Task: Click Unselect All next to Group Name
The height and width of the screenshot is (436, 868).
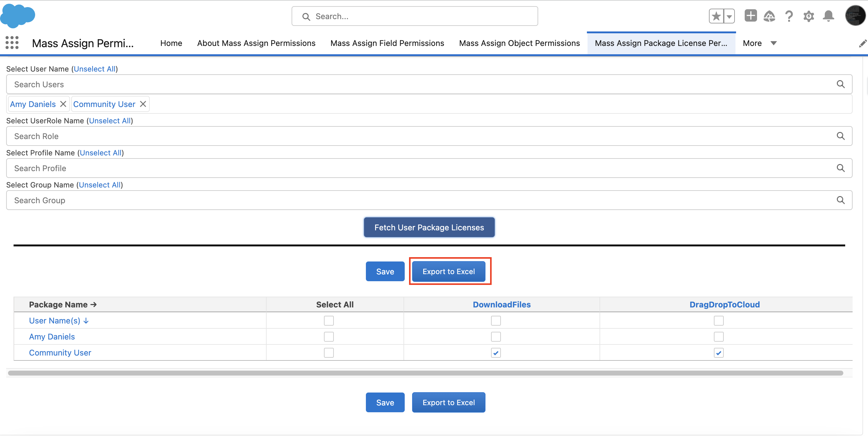Action: [100, 185]
